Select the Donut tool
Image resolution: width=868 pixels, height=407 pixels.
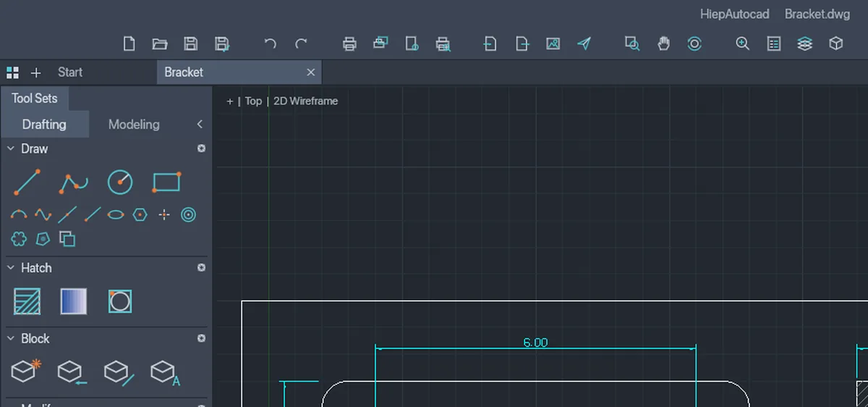tap(189, 215)
